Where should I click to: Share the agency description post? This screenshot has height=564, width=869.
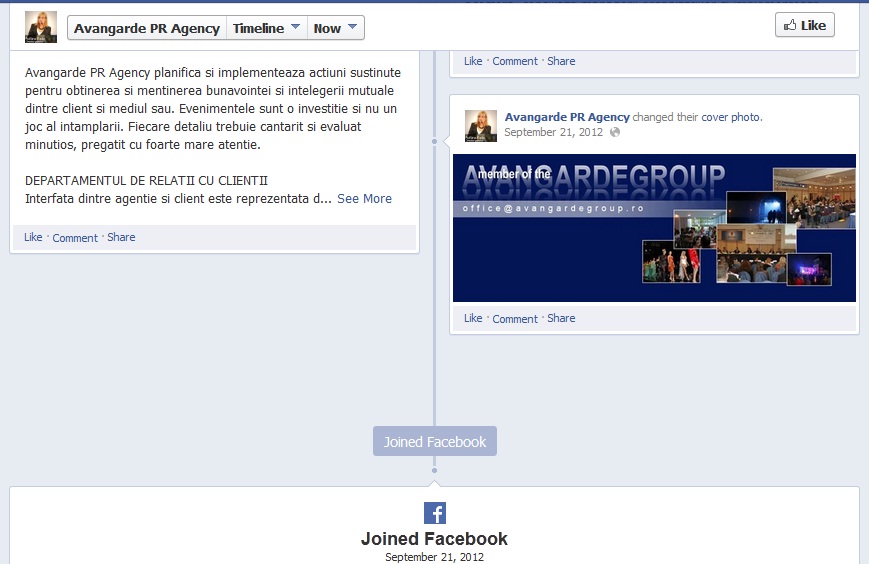[121, 237]
